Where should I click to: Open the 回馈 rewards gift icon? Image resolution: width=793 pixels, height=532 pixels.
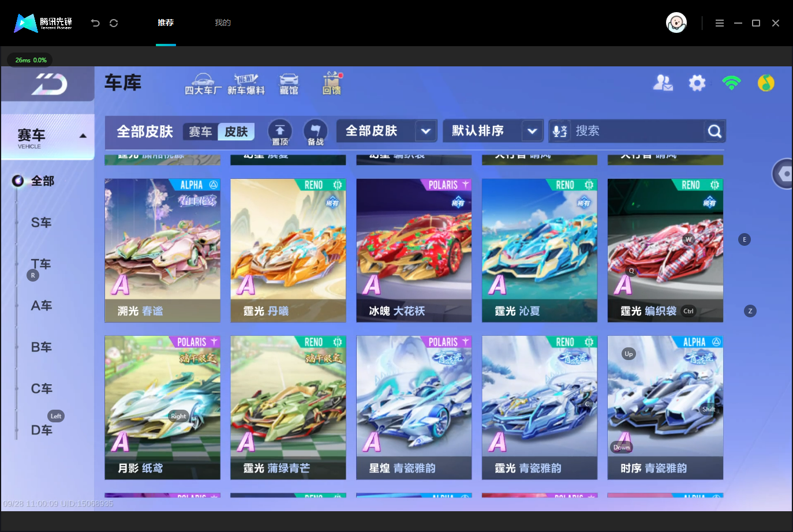(x=332, y=84)
